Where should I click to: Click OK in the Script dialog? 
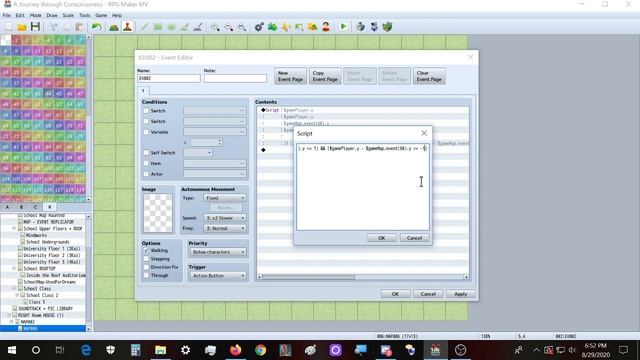(382, 238)
